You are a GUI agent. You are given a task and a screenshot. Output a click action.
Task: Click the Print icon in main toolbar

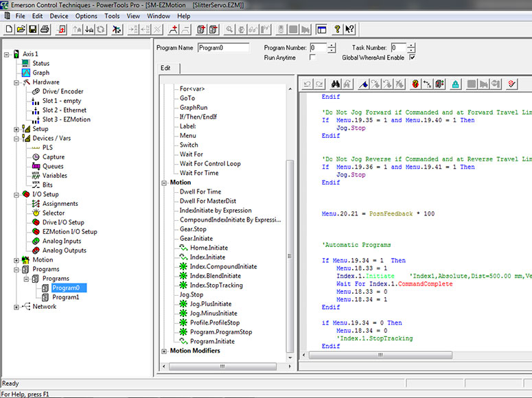[x=45, y=30]
